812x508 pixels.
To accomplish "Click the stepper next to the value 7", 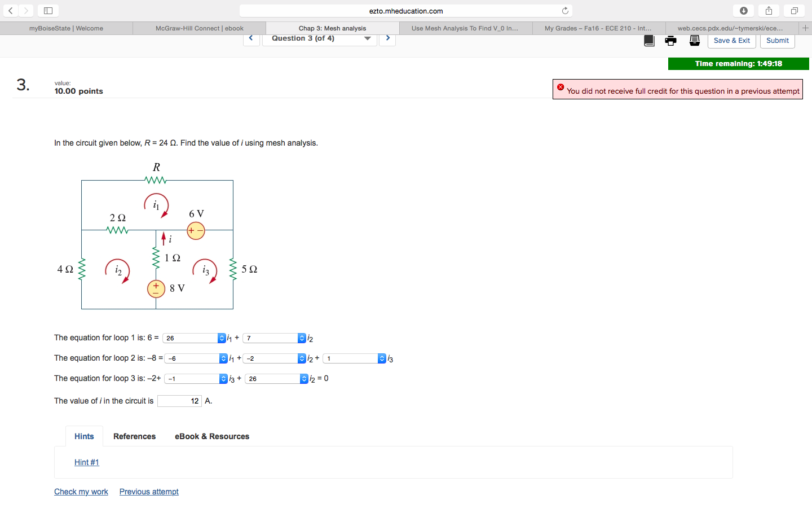I will [302, 338].
